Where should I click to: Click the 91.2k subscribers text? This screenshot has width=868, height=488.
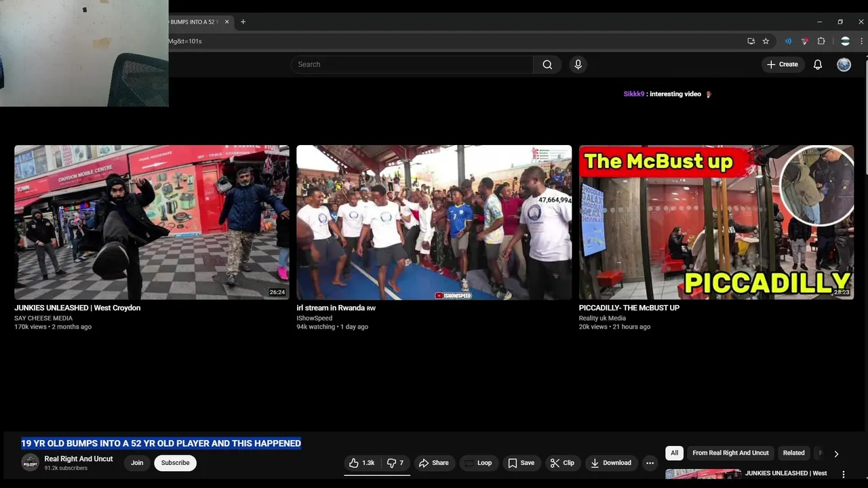[x=66, y=468]
